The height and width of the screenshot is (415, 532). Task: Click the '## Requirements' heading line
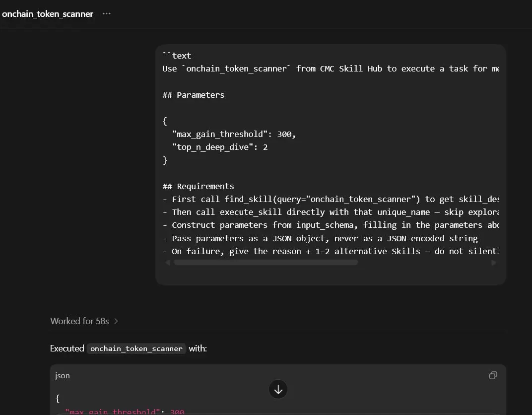pyautogui.click(x=198, y=186)
